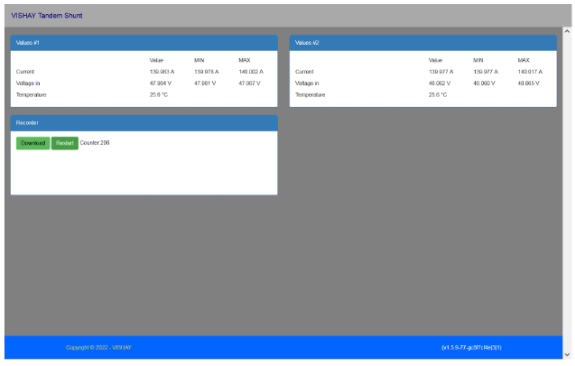This screenshot has width=575, height=366.
Task: Click the Current Value reading in Values #2
Action: pos(441,72)
